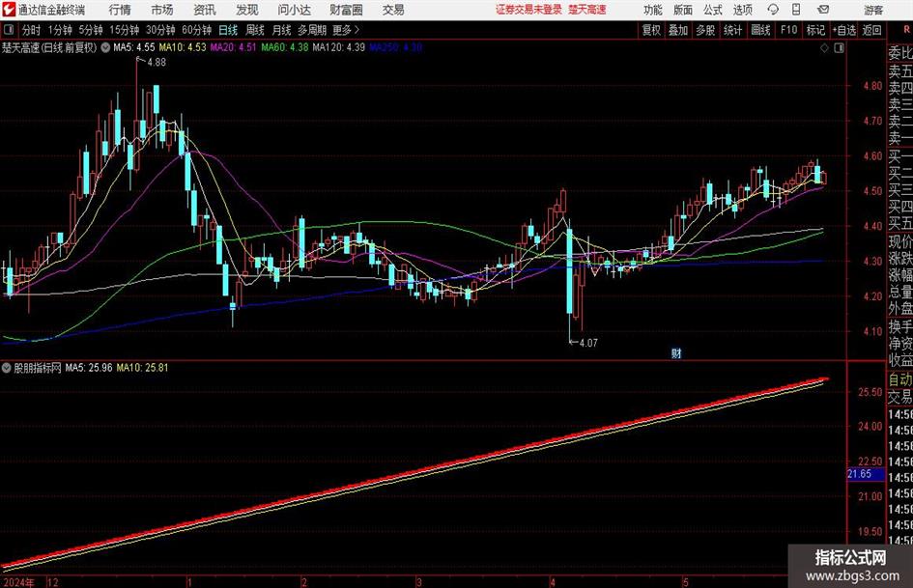Click the 游客 user account label
Screen dimensions: 913x588
872,10
